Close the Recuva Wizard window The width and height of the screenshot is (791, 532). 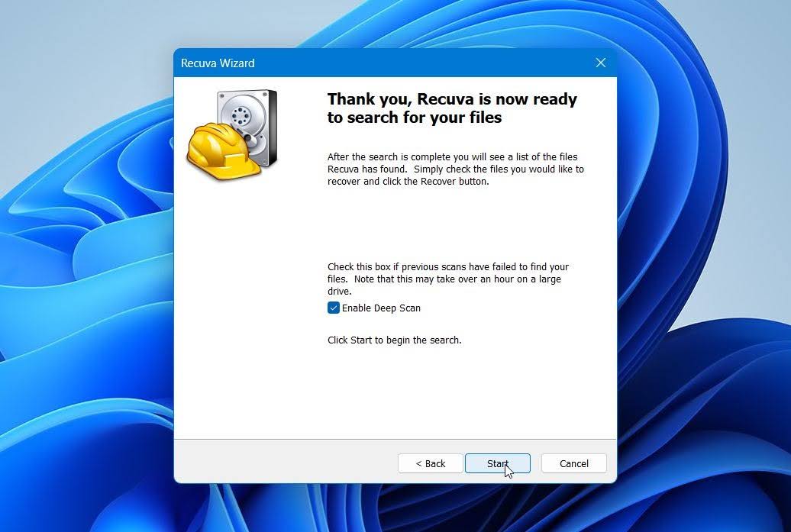pos(600,63)
